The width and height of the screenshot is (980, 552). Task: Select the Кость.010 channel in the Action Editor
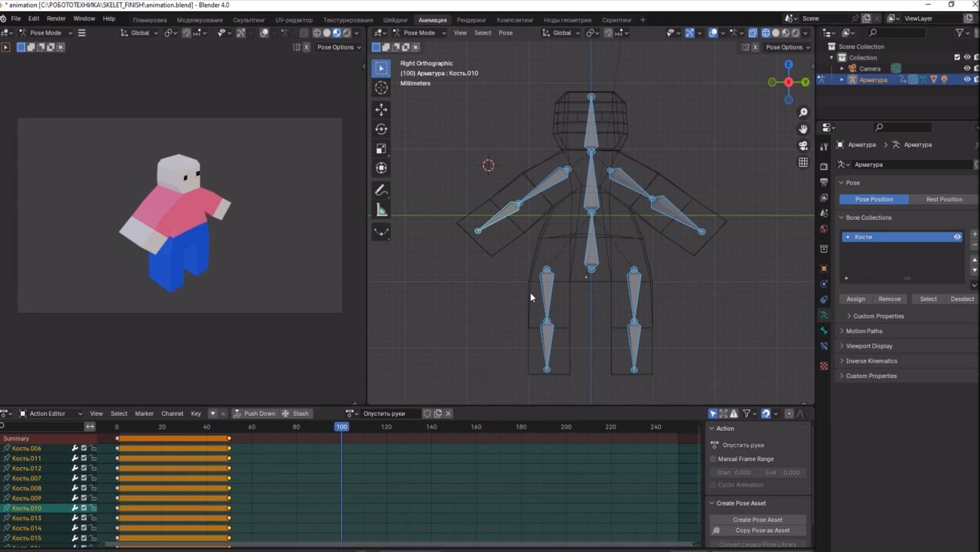[x=26, y=508]
